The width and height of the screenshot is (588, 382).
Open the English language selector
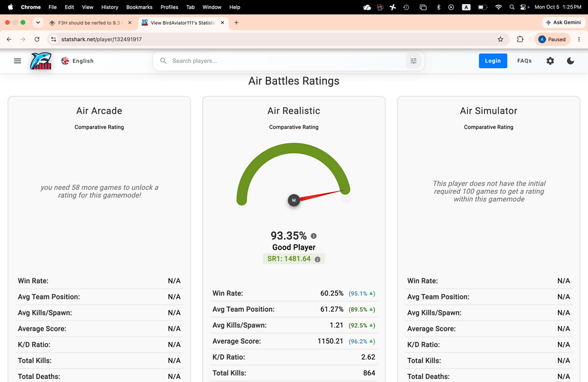pyautogui.click(x=78, y=61)
